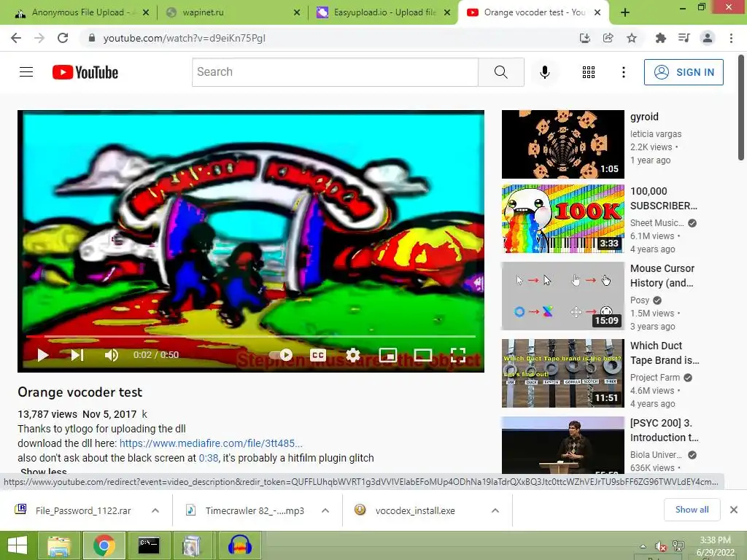747x560 pixels.
Task: Switch to theater mode
Action: pos(423,355)
